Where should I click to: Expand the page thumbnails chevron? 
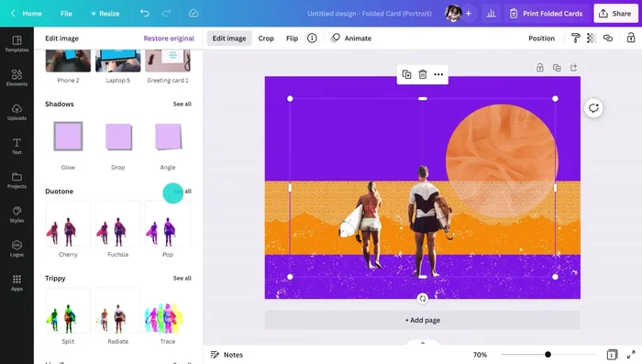coord(423,343)
